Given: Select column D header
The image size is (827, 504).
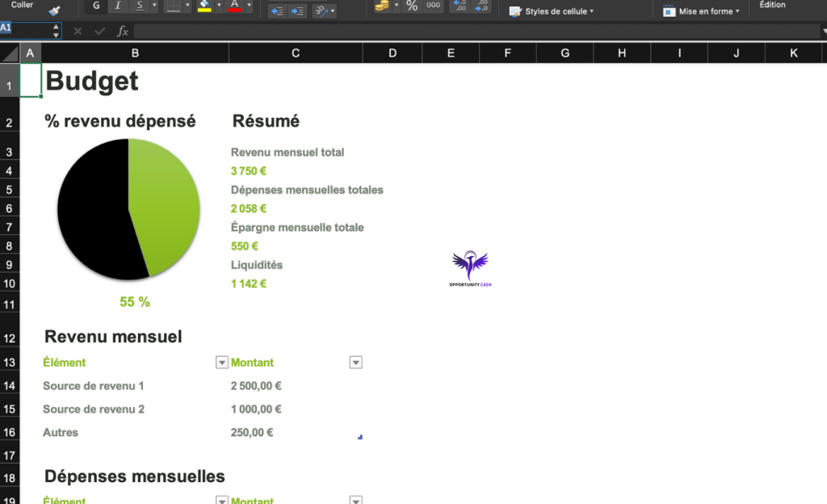Looking at the screenshot, I should coord(393,52).
